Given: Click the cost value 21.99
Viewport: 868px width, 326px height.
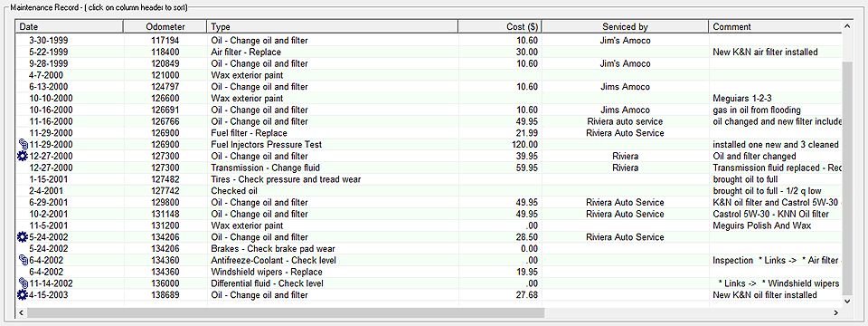Looking at the screenshot, I should click(x=527, y=133).
